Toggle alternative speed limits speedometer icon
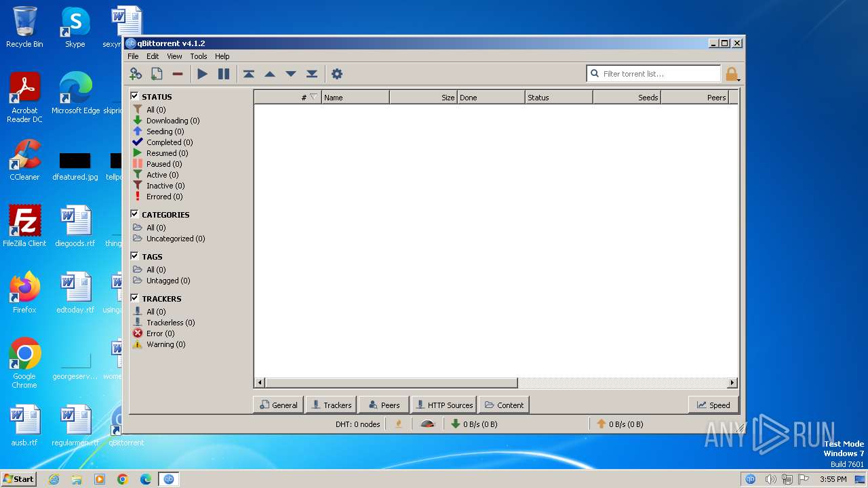The width and height of the screenshot is (868, 488). click(x=427, y=424)
